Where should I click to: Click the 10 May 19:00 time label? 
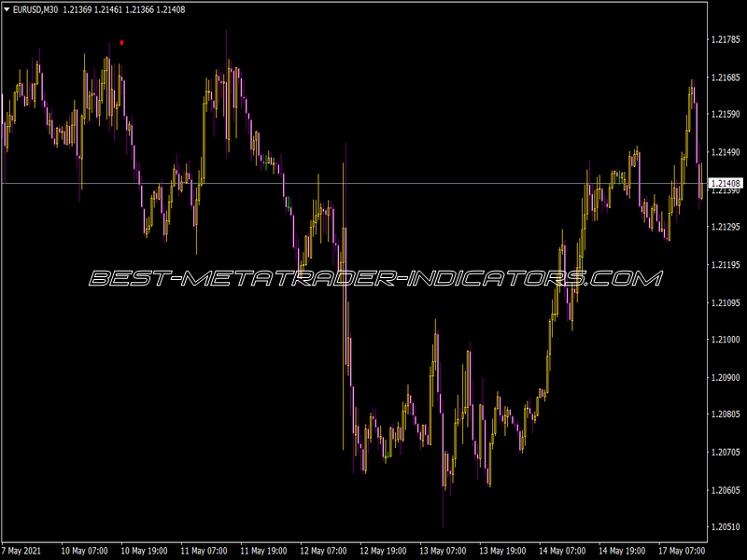tap(144, 551)
